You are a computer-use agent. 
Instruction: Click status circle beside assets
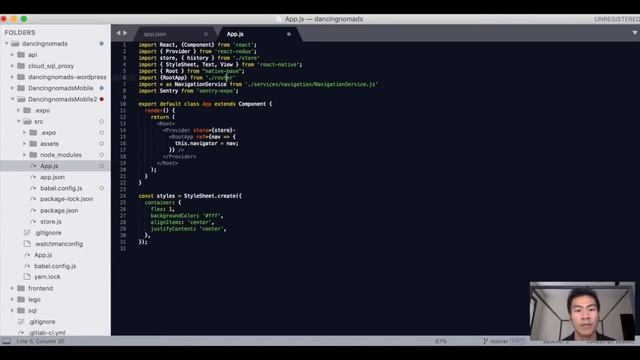(x=102, y=144)
